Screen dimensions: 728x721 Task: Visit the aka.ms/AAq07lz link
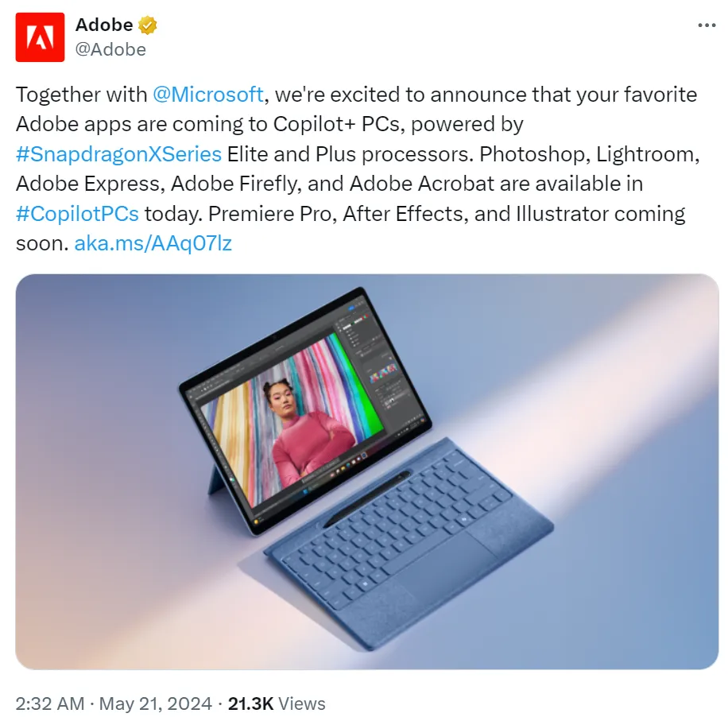(x=153, y=243)
